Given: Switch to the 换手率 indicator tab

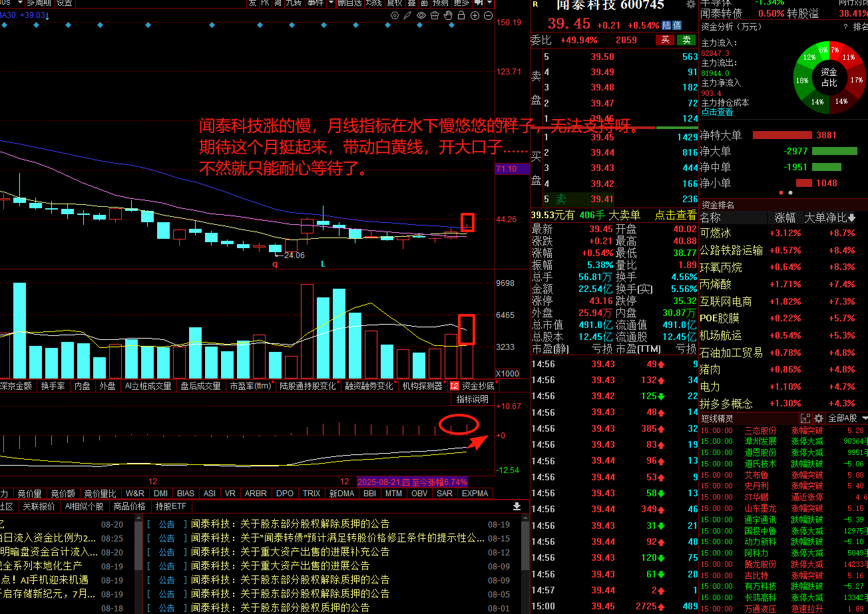Looking at the screenshot, I should coord(53,386).
